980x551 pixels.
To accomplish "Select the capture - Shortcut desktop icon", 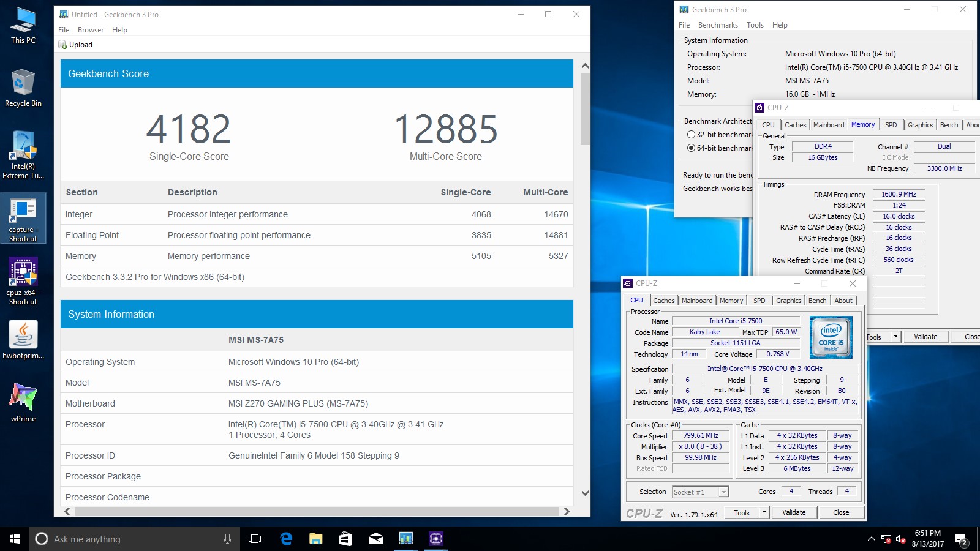I will [23, 219].
